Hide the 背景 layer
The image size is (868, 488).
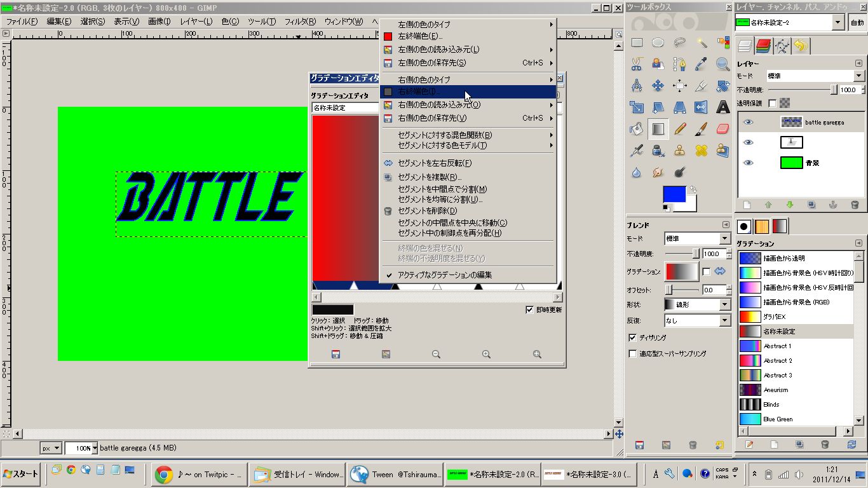[x=748, y=163]
